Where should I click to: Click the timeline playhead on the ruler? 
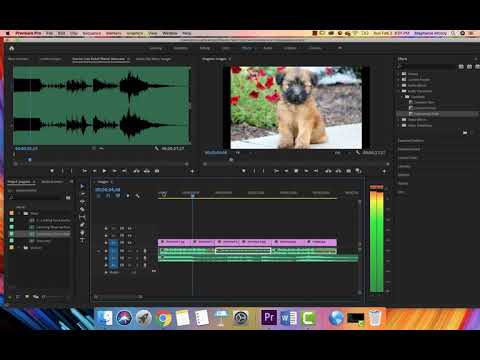click(193, 195)
